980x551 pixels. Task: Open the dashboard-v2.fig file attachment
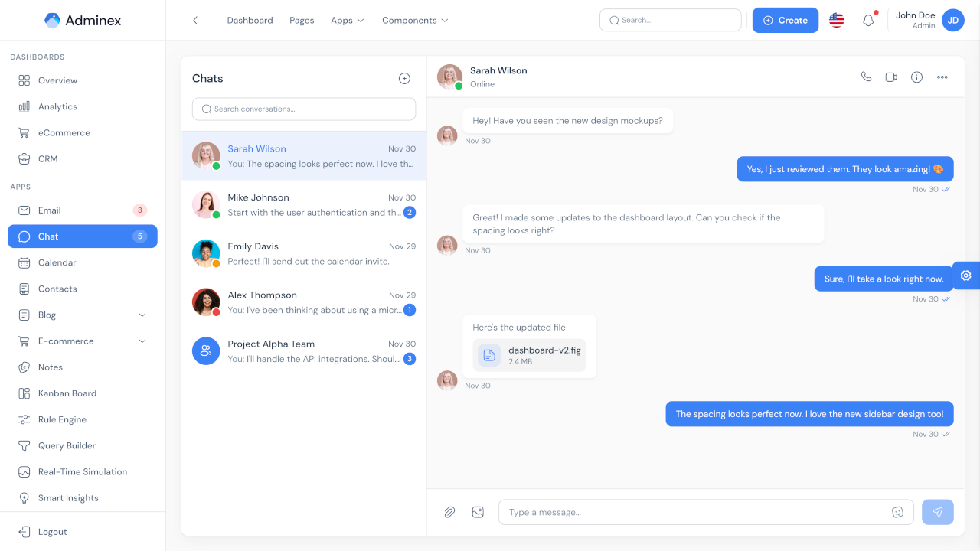click(x=528, y=355)
